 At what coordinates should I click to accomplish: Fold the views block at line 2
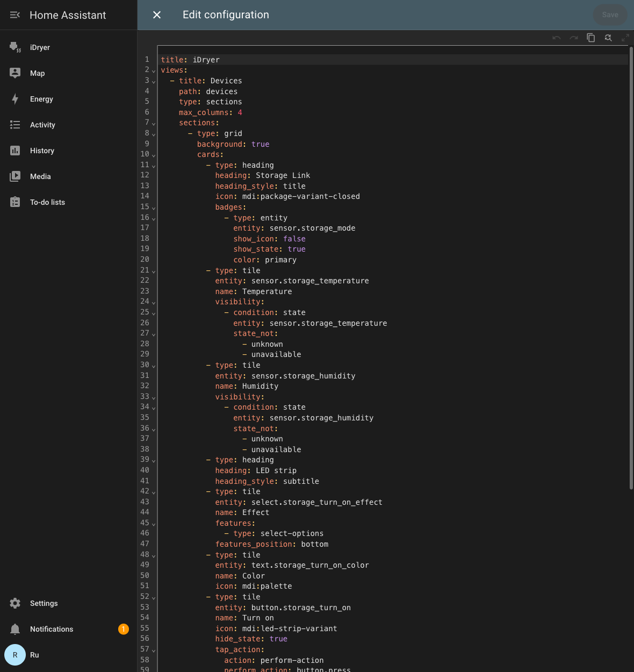click(154, 70)
